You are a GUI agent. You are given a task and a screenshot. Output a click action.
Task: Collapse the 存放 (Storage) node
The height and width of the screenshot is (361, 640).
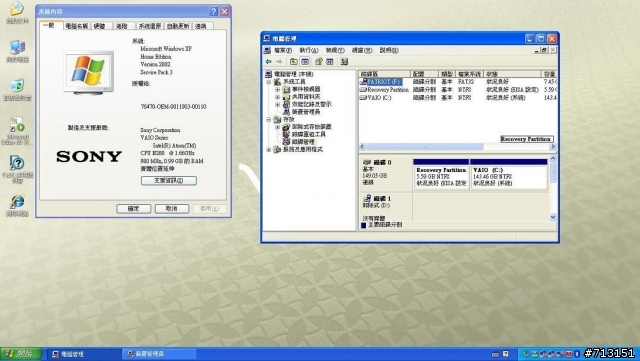click(x=269, y=119)
